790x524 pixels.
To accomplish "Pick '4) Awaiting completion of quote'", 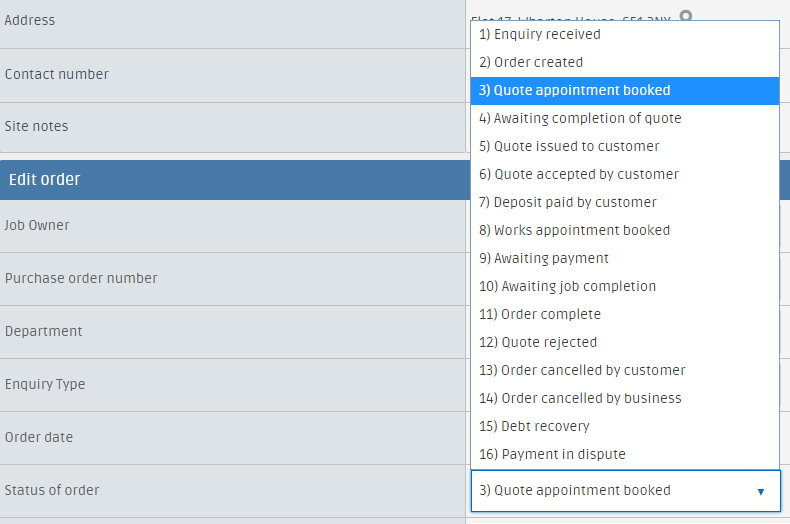I will pos(625,118).
